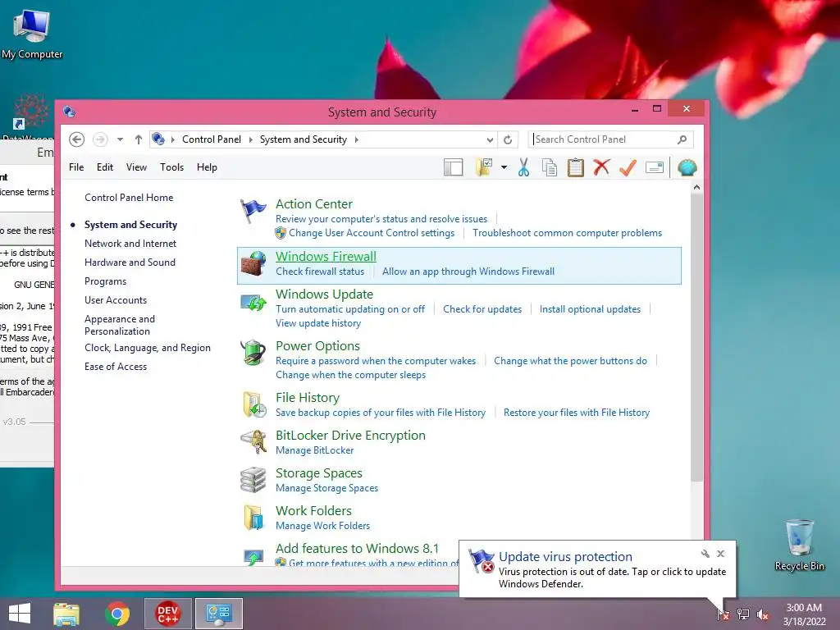The image size is (840, 630).
Task: Open Hardware and Sound category
Action: (130, 262)
